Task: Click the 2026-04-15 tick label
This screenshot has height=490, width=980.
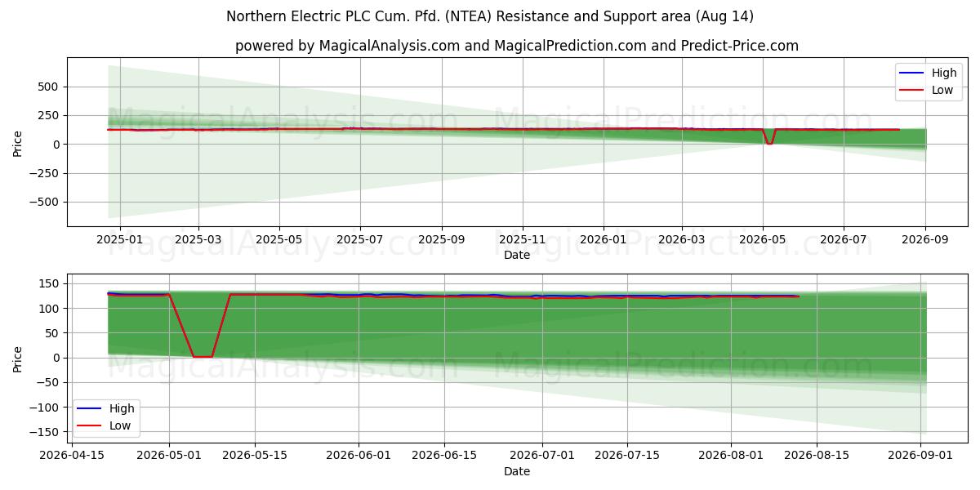Action: pos(70,456)
